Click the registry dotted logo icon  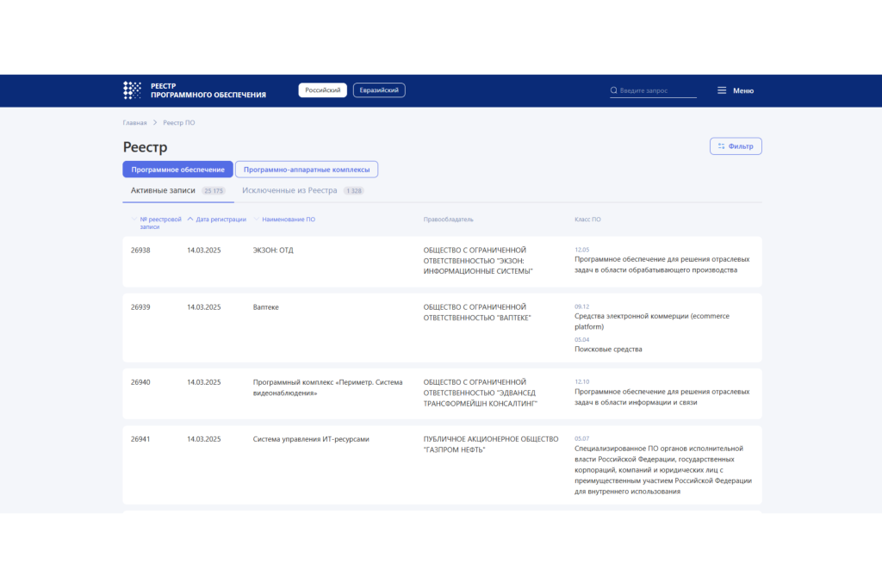click(x=132, y=90)
